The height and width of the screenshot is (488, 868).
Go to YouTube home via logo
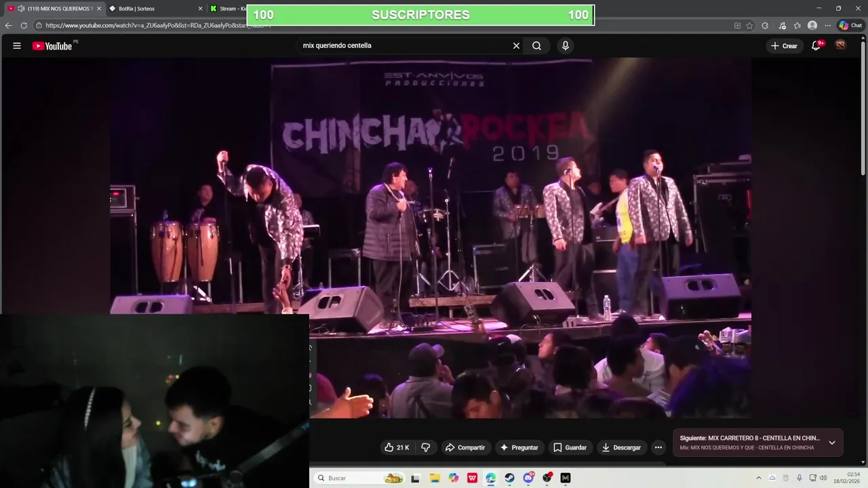point(52,46)
